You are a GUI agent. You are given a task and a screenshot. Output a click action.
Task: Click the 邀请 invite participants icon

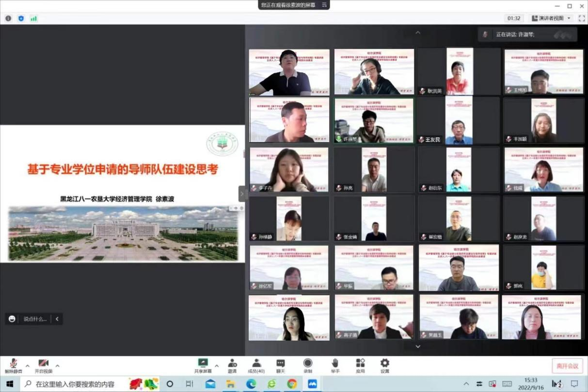click(232, 365)
